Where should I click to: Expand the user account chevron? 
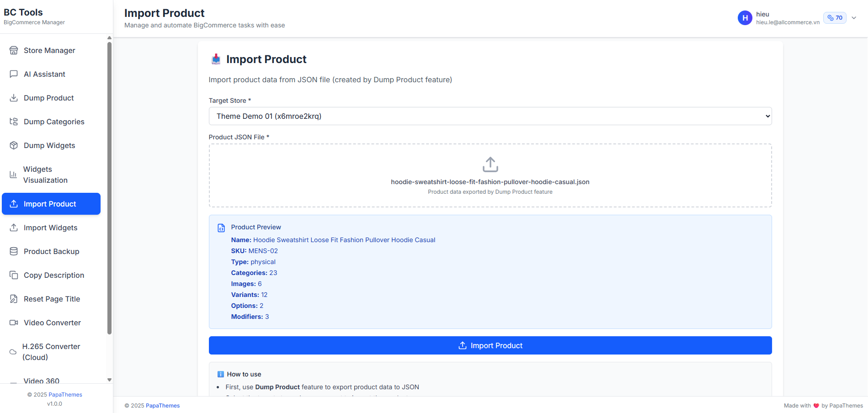click(854, 18)
